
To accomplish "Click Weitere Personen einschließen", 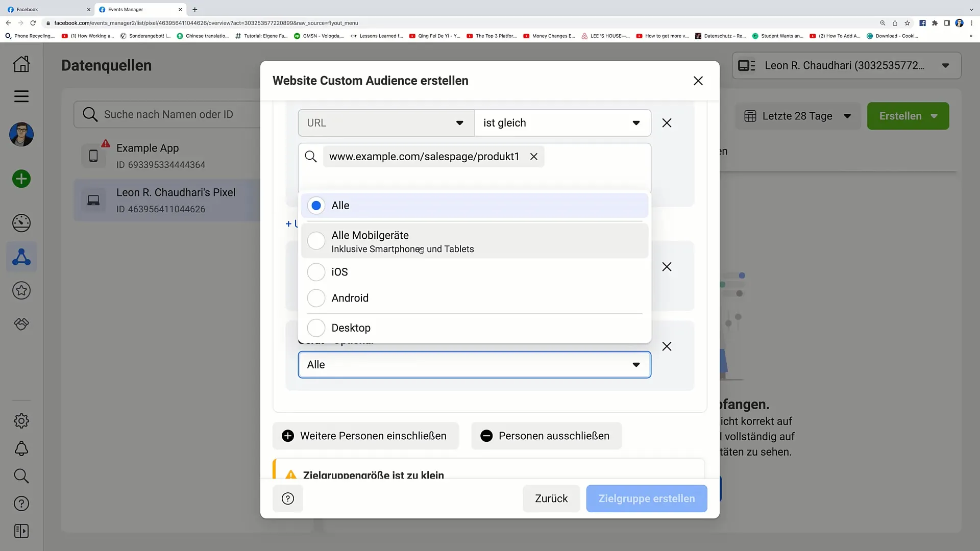I will click(x=366, y=436).
